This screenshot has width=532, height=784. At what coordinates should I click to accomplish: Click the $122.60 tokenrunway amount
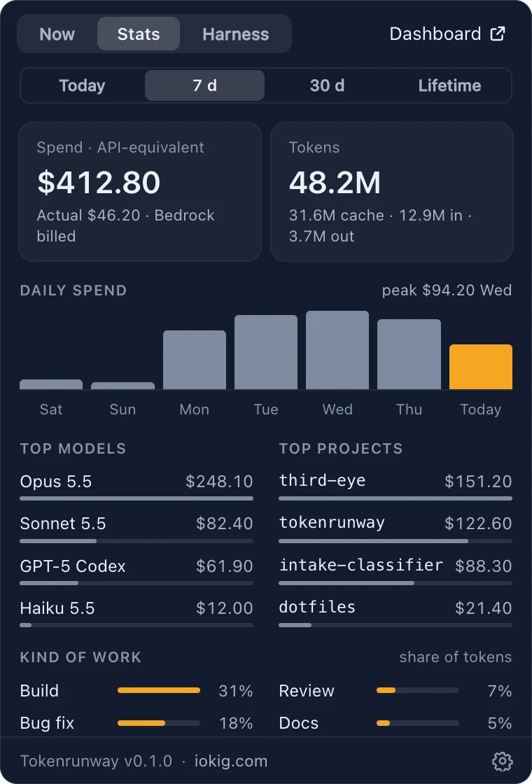coord(479,524)
